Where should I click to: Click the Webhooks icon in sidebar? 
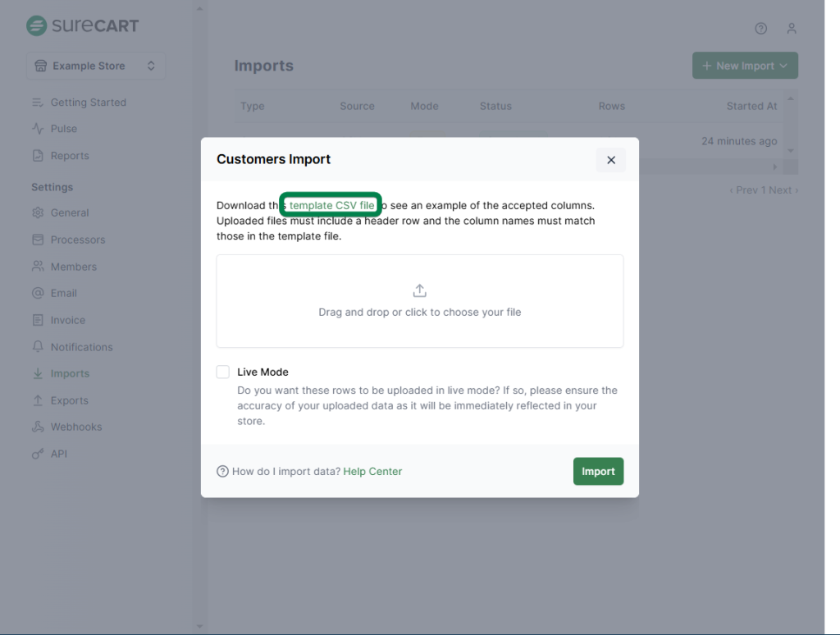[x=38, y=427]
